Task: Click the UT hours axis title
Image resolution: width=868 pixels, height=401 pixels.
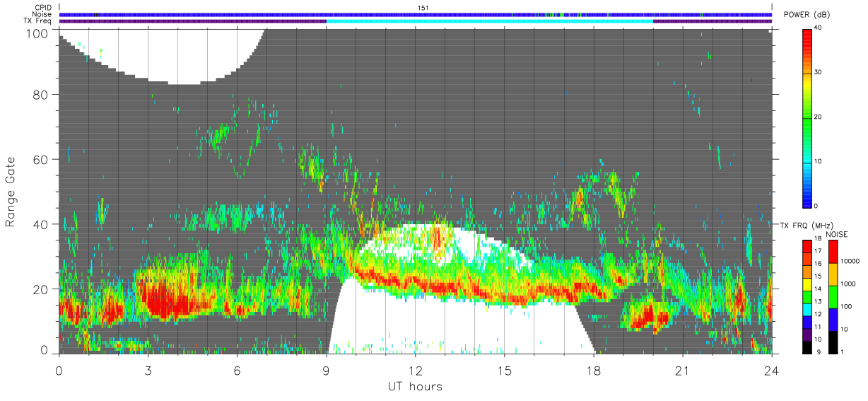Action: pyautogui.click(x=415, y=386)
